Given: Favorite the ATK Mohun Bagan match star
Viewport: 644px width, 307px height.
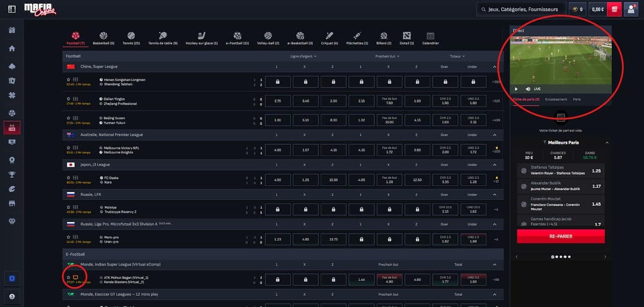Looking at the screenshot, I should click(69, 277).
